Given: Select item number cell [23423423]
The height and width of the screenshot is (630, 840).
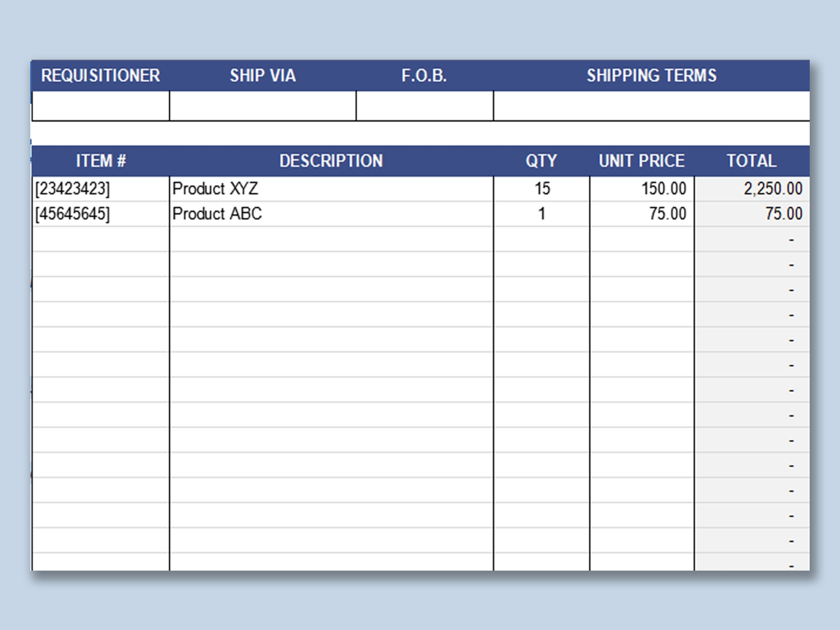Looking at the screenshot, I should click(x=101, y=189).
